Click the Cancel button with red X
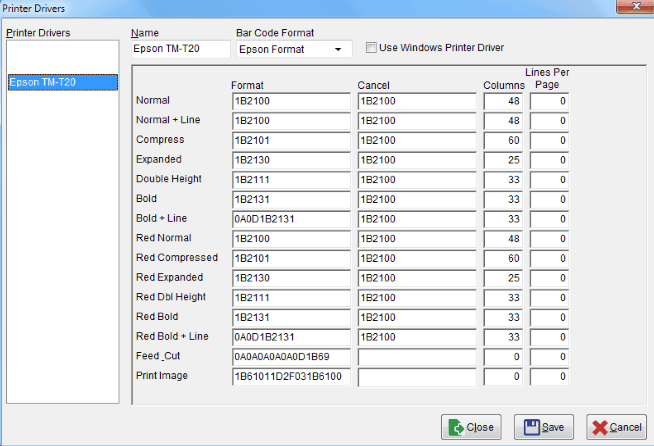Viewport: 654px width, 446px height. click(616, 427)
